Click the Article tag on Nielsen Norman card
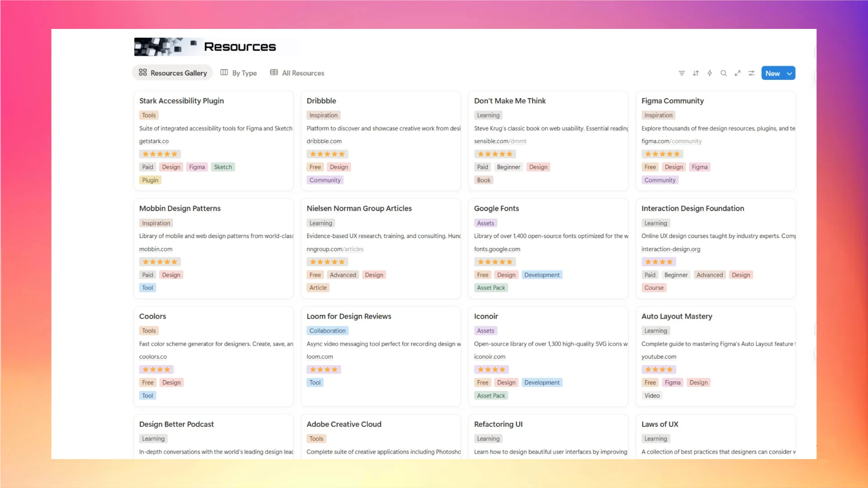Viewport: 868px width, 488px height. 318,287
